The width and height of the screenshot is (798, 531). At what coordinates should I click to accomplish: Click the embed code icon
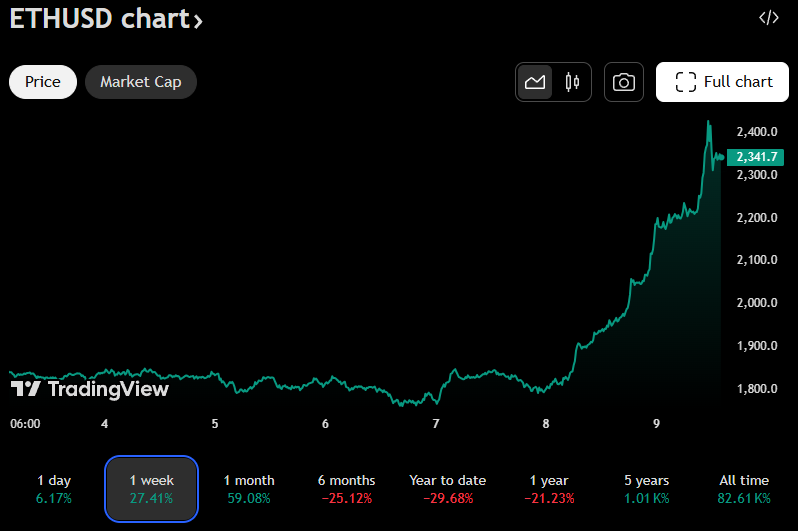pos(768,17)
